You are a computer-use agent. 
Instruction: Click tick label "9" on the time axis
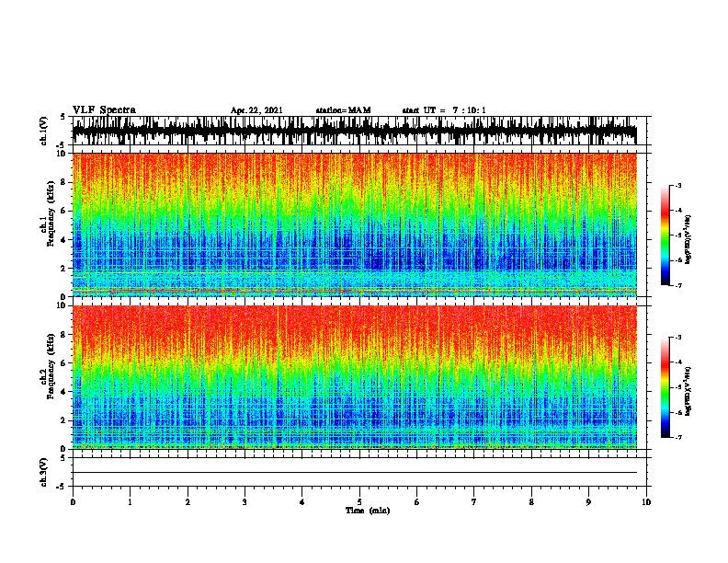click(x=588, y=502)
